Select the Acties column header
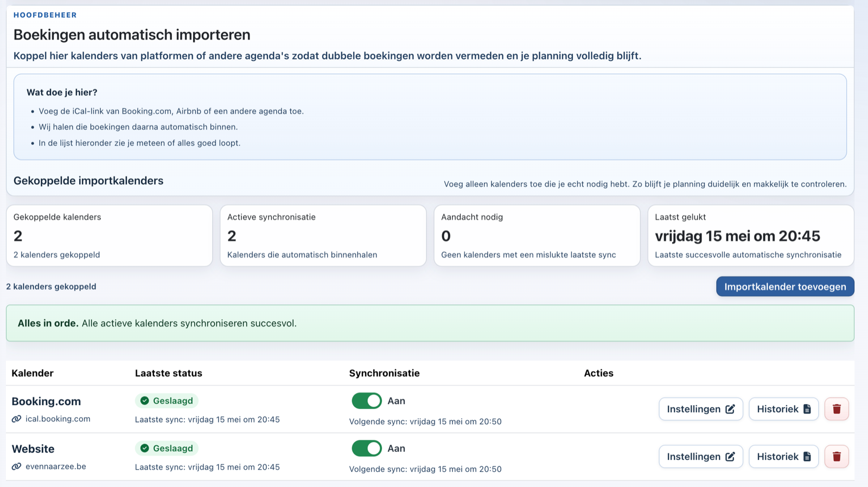 point(599,373)
